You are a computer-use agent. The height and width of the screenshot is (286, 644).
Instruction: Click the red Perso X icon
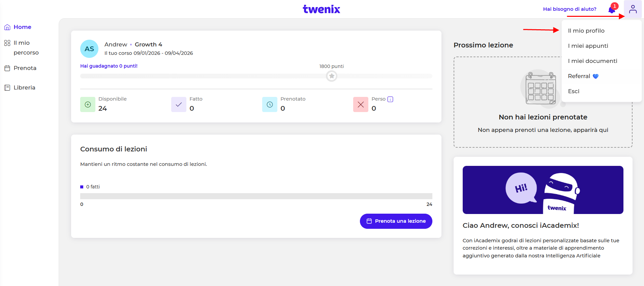click(361, 105)
